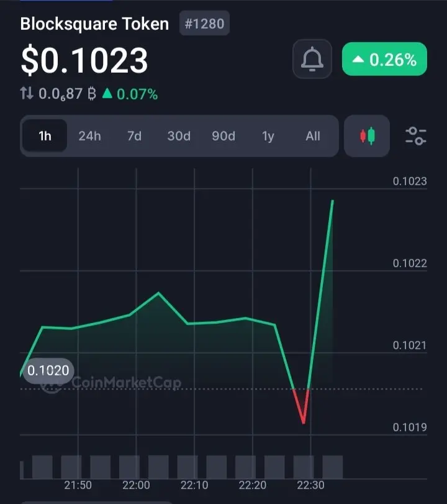Tap the chart peak near 22:03
447x504 pixels.
[x=158, y=293]
